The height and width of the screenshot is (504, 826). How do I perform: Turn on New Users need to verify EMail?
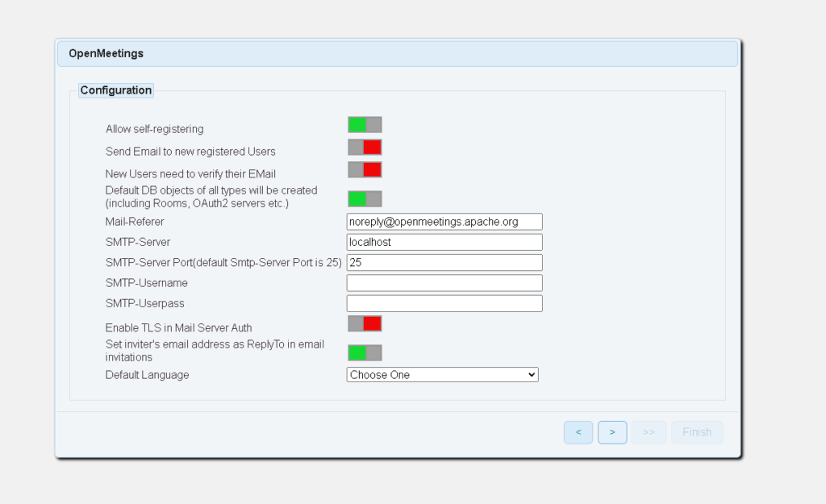[365, 169]
